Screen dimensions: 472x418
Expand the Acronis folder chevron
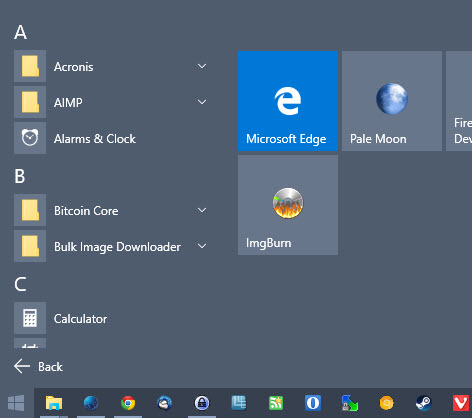pyautogui.click(x=202, y=66)
